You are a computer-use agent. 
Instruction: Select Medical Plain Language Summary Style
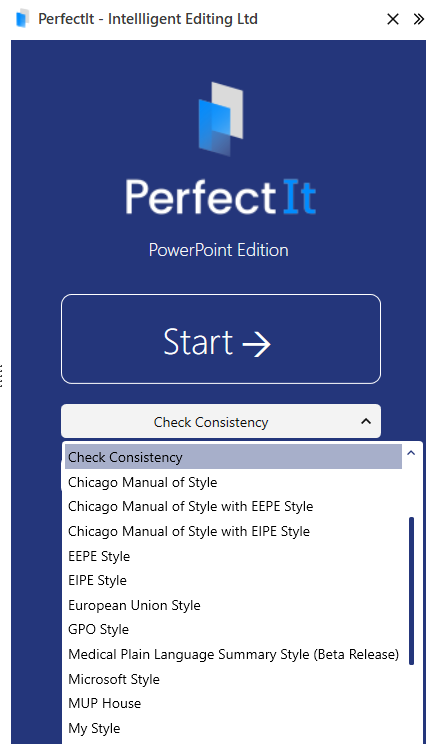[x=233, y=654]
